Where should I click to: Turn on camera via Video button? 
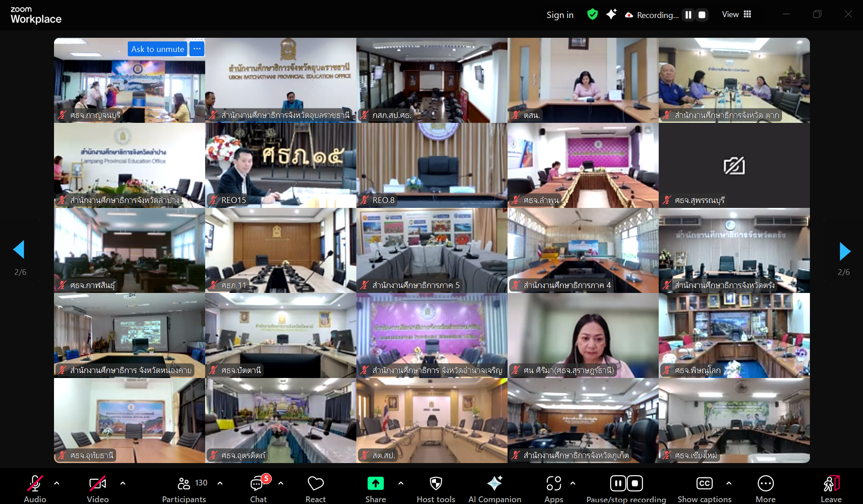coord(98,489)
